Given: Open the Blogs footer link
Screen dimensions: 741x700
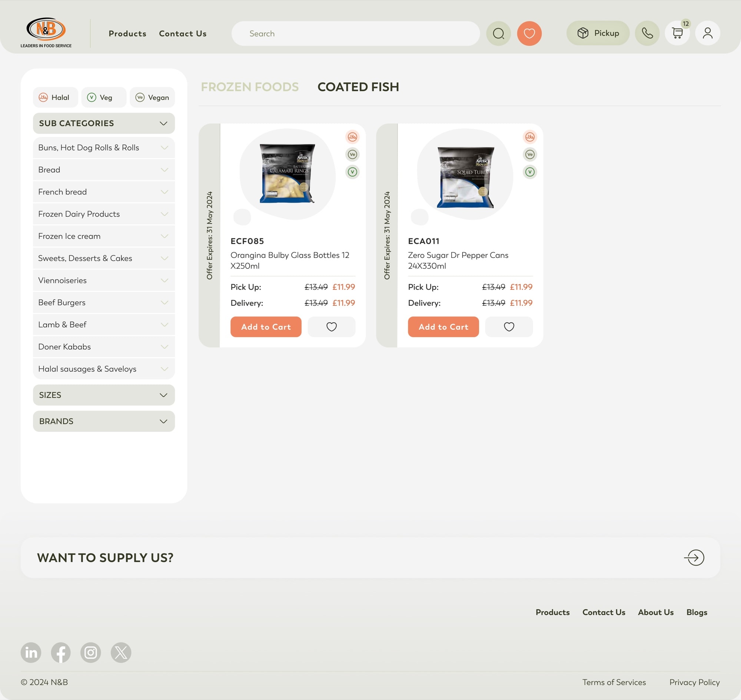Looking at the screenshot, I should pyautogui.click(x=697, y=612).
